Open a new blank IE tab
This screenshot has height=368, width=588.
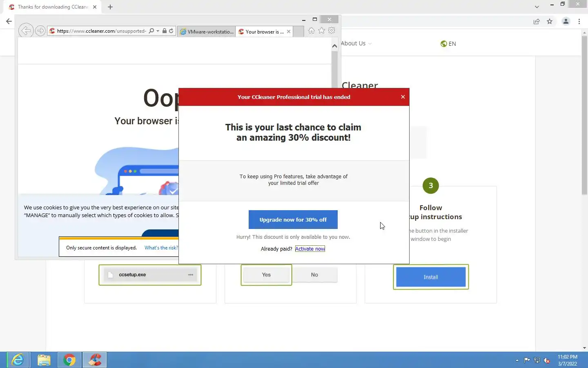click(x=298, y=31)
